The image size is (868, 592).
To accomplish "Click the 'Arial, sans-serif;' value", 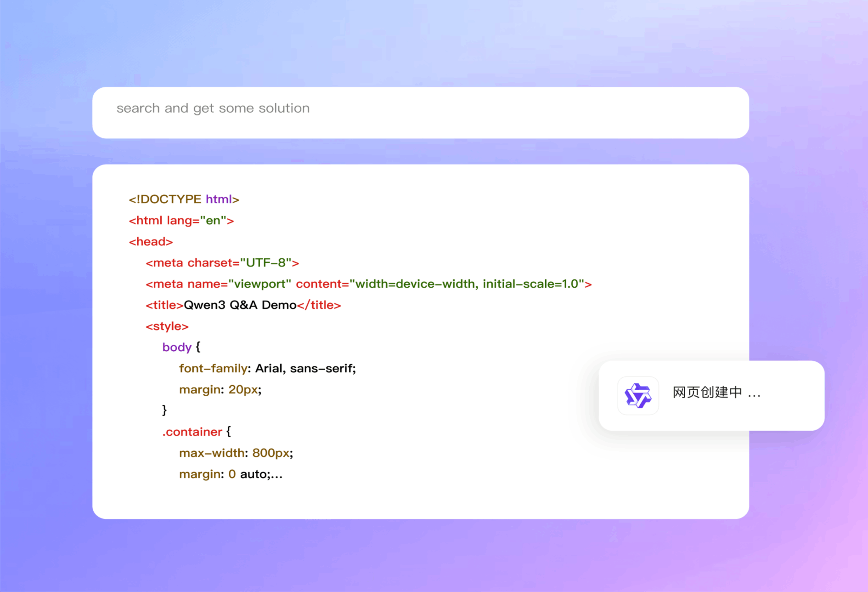I will pyautogui.click(x=305, y=369).
